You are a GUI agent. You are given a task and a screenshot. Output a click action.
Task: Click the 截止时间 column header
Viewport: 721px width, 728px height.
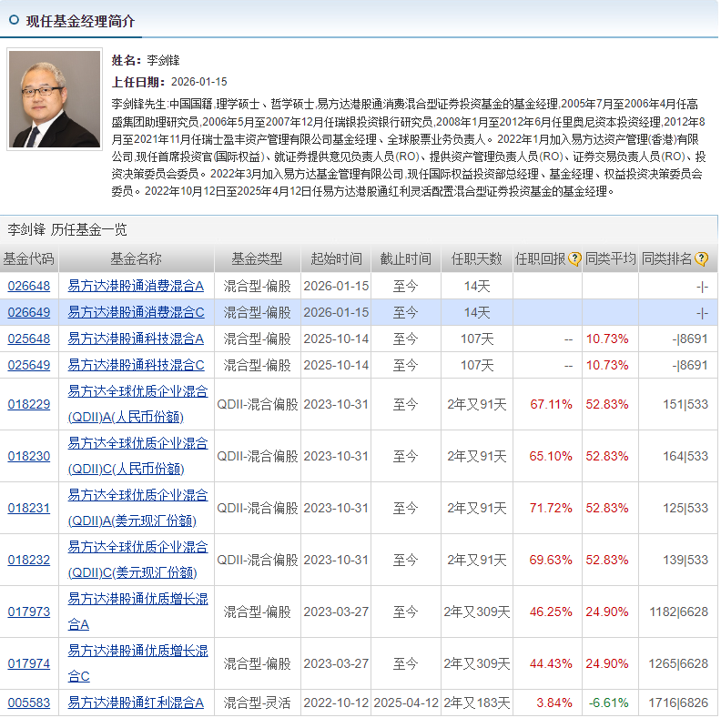point(406,259)
